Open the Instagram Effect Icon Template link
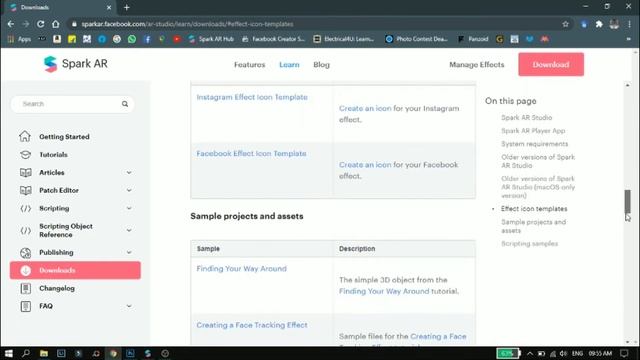The height and width of the screenshot is (360, 640). tap(252, 97)
